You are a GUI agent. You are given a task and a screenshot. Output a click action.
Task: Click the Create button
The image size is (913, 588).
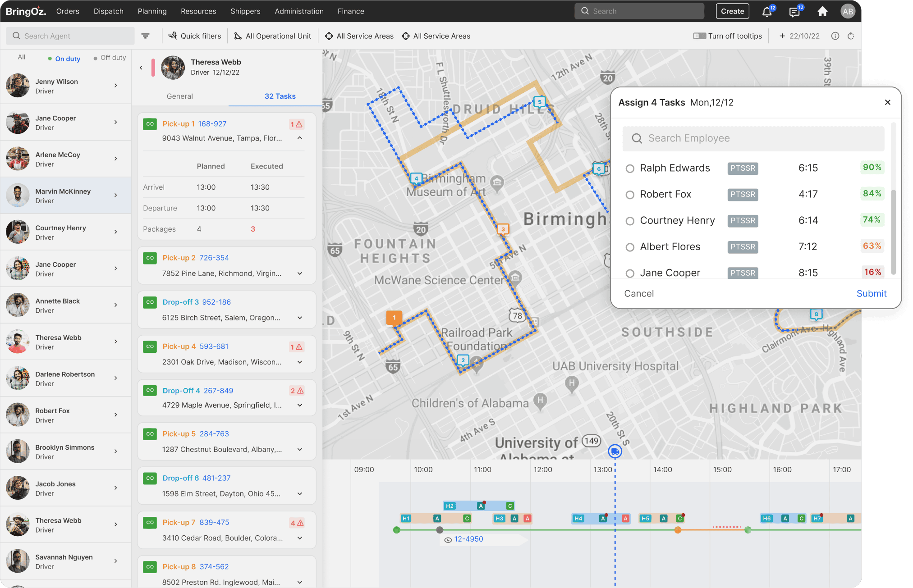tap(732, 11)
